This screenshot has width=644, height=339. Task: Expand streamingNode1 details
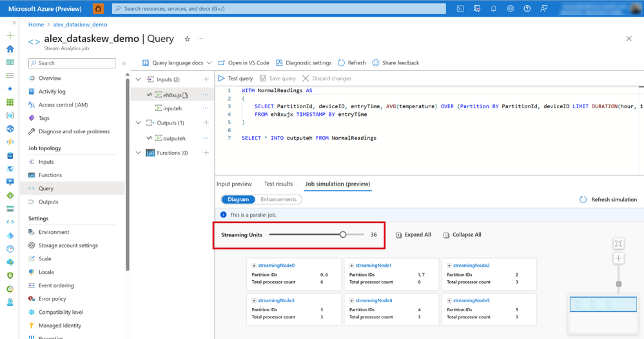tap(351, 266)
